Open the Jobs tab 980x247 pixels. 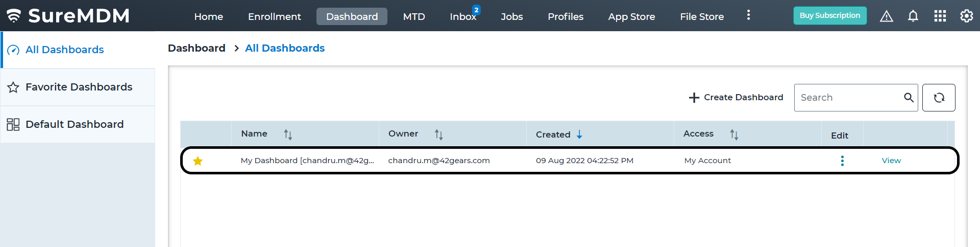click(x=512, y=16)
